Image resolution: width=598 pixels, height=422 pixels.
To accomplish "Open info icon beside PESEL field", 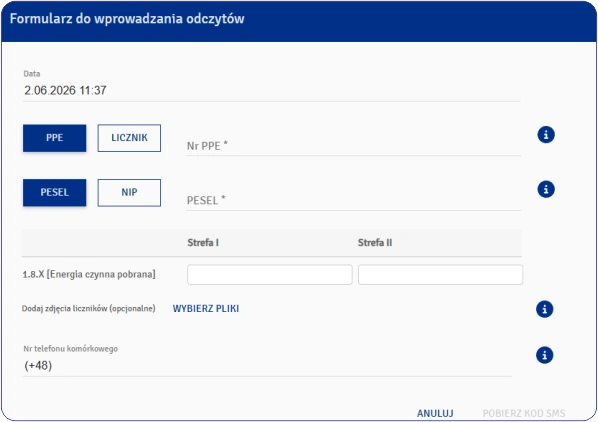I will click(546, 189).
